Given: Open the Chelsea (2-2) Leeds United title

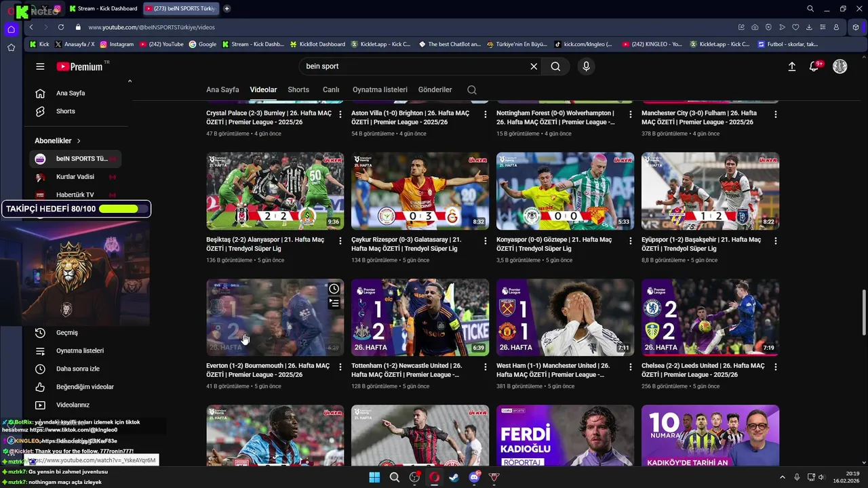Looking at the screenshot, I should (703, 370).
